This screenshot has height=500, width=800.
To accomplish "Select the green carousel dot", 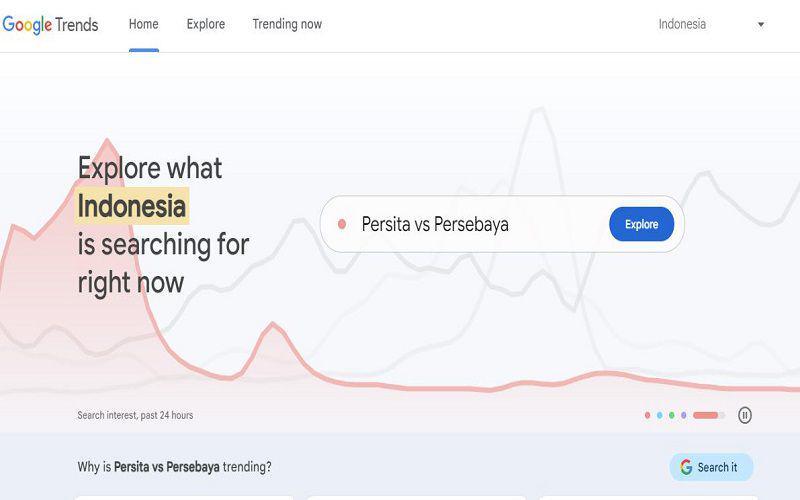I will coord(671,415).
